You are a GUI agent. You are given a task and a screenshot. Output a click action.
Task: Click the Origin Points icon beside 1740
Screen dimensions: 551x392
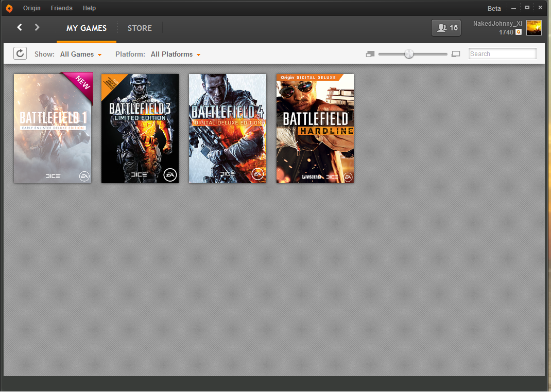[x=519, y=32]
